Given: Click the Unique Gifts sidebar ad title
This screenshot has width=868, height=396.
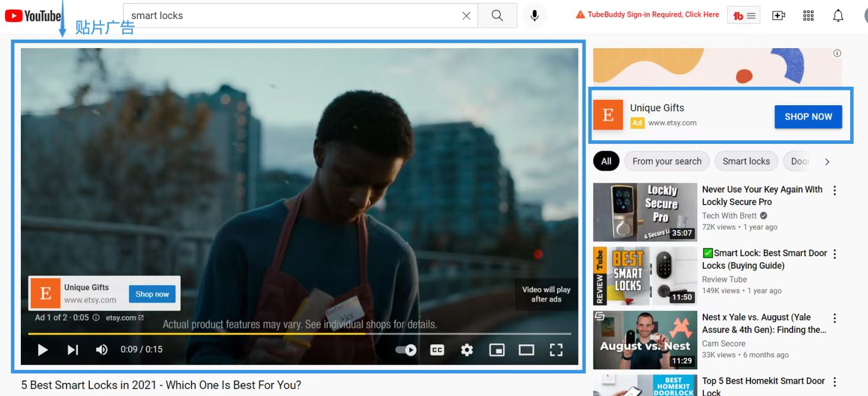Looking at the screenshot, I should 657,108.
